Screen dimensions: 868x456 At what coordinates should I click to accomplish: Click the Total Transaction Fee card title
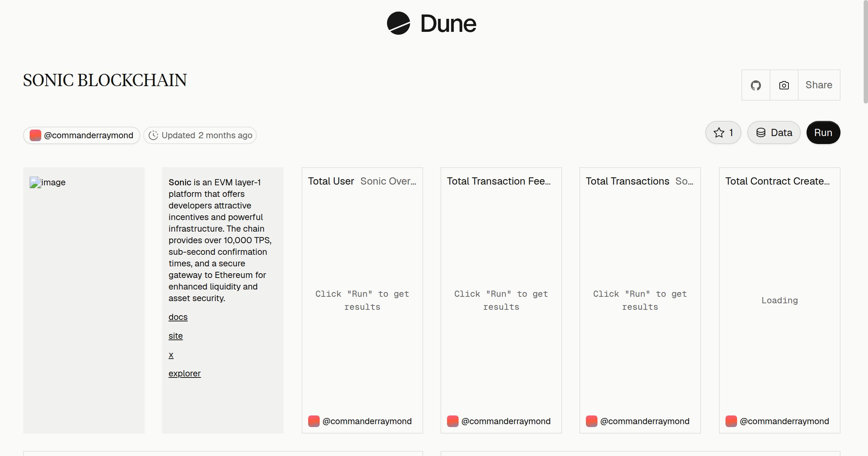pyautogui.click(x=499, y=181)
